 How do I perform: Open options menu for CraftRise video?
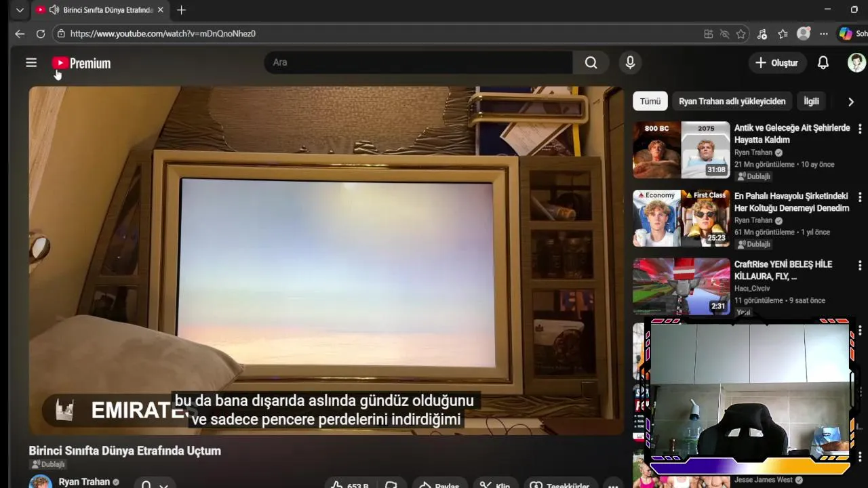860,266
